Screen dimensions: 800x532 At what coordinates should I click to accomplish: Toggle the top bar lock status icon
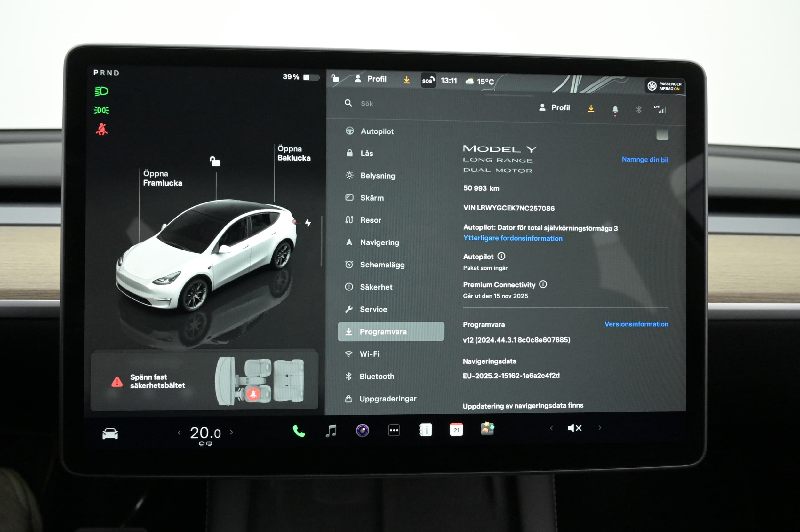pos(335,78)
